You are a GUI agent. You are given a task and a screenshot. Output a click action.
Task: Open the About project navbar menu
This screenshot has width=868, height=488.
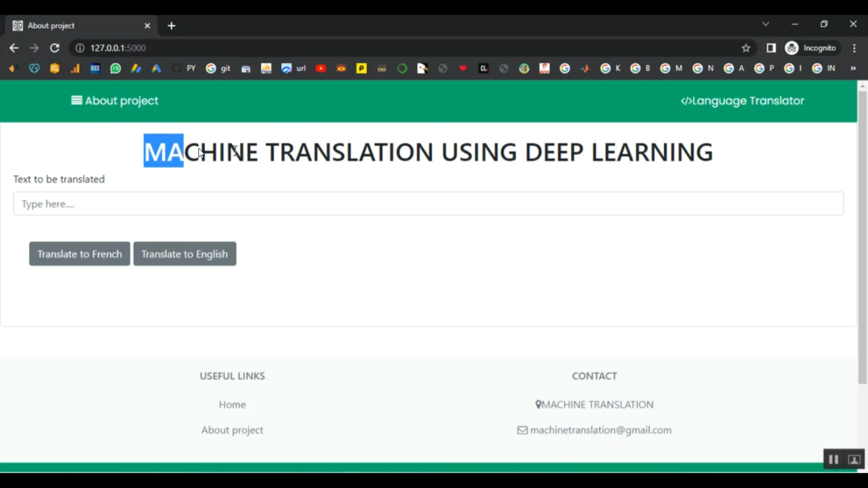click(x=115, y=101)
